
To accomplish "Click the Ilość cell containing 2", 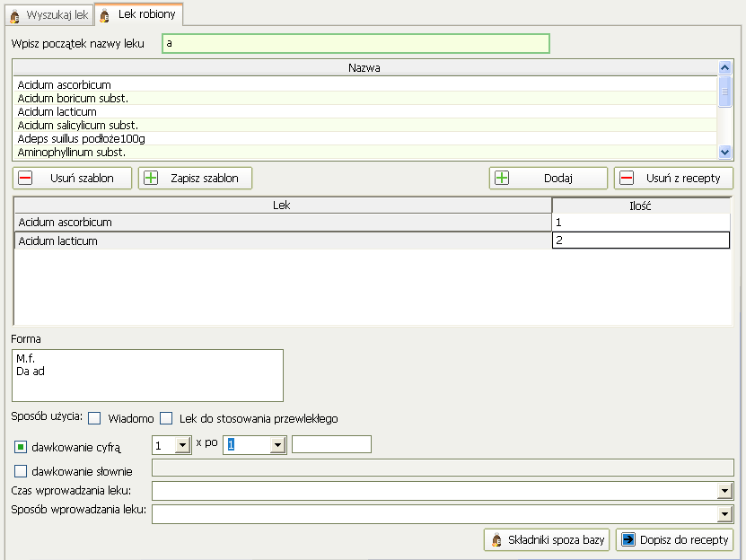I will click(x=641, y=241).
